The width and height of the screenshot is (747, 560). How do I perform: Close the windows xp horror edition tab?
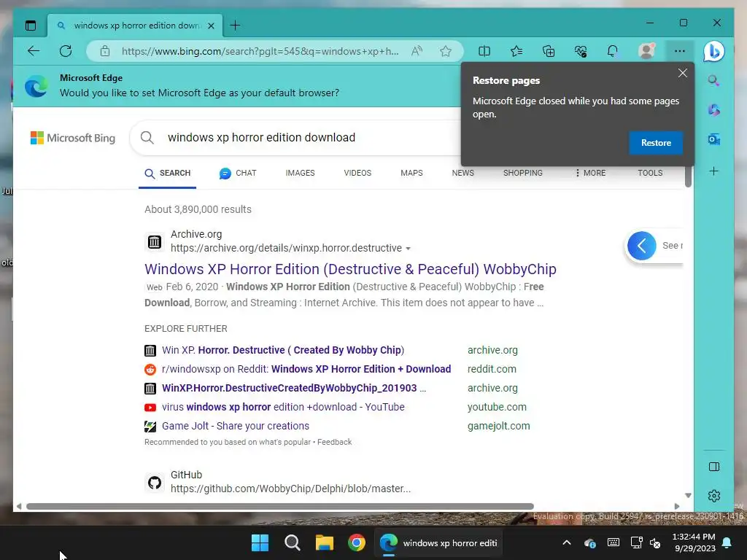tap(211, 26)
